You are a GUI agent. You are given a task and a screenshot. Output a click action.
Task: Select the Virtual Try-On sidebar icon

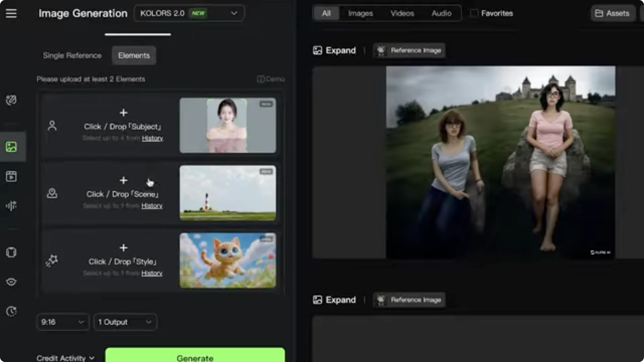point(11,252)
